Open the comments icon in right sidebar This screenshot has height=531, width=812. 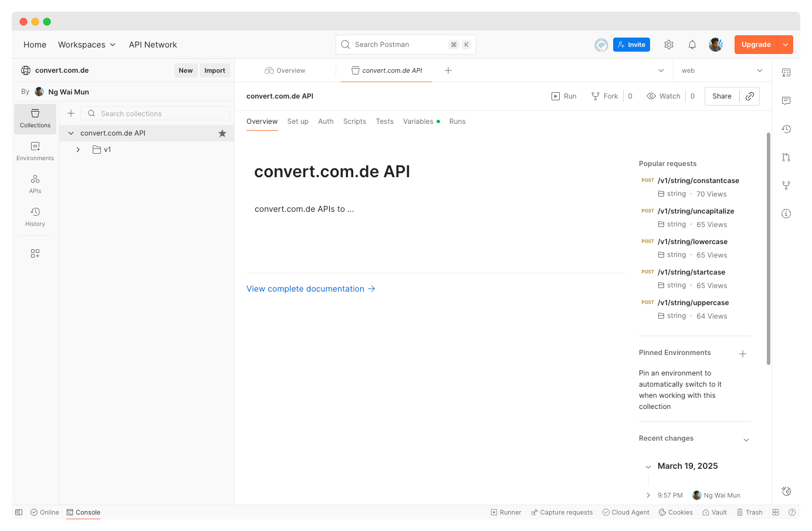pyautogui.click(x=786, y=101)
